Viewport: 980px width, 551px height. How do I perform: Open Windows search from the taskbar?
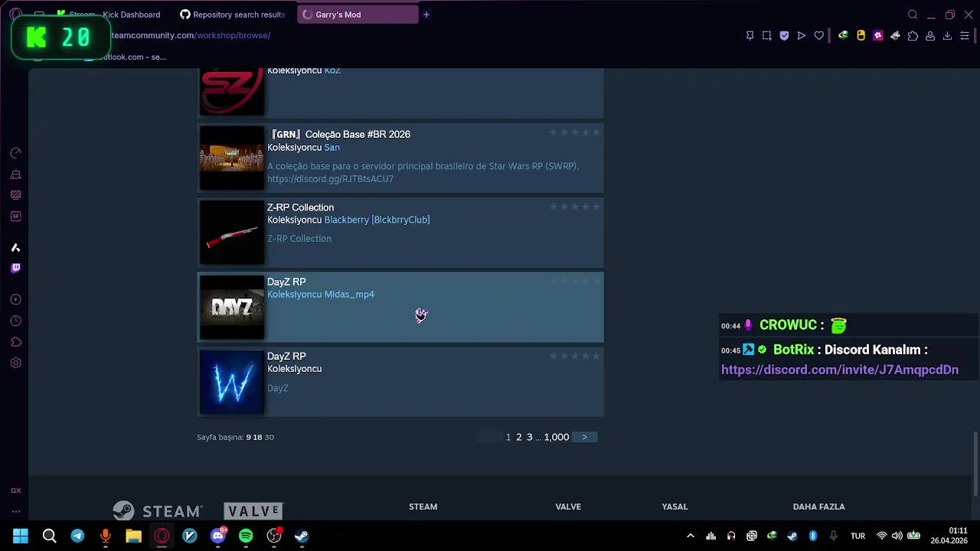pyautogui.click(x=49, y=536)
